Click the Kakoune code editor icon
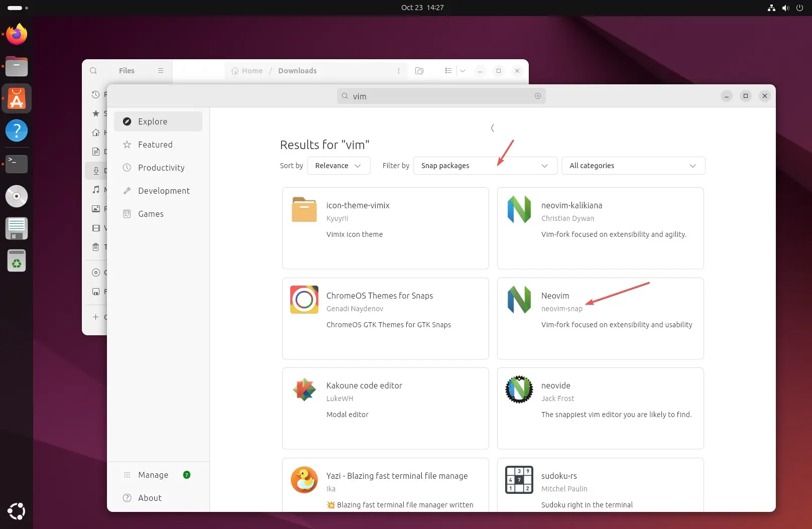The image size is (812, 529). point(304,389)
